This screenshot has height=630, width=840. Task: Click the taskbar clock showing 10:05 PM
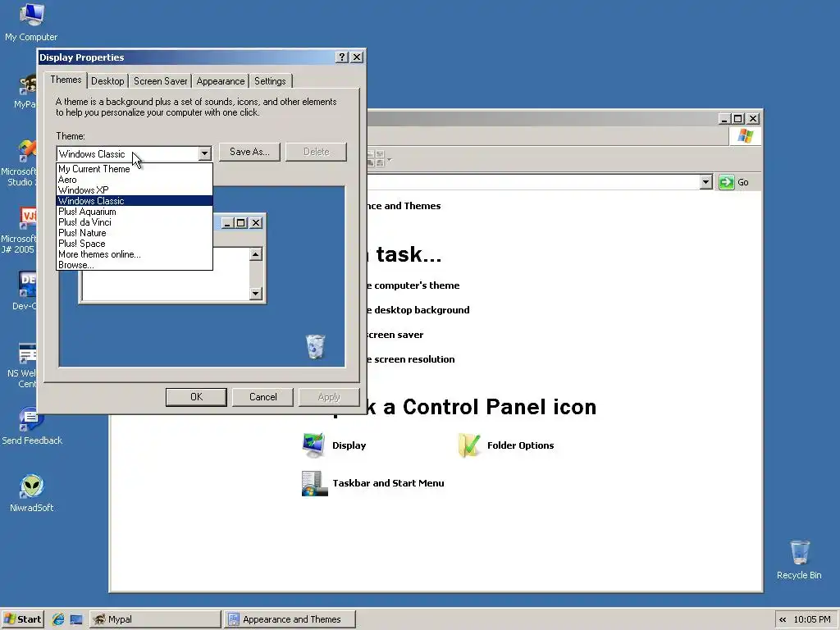(811, 619)
